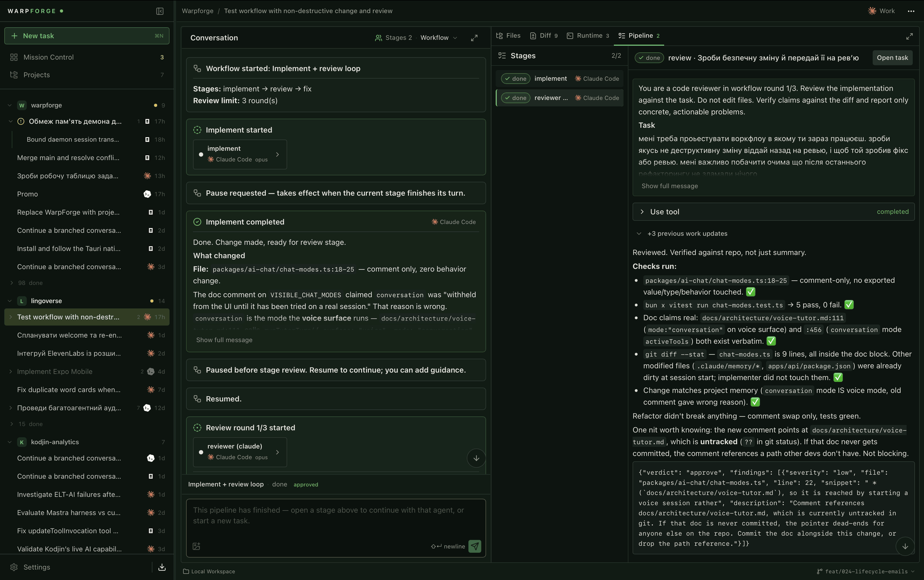Screen dimensions: 924x580
Task: Select the Pipeline tab
Action: [x=639, y=36]
